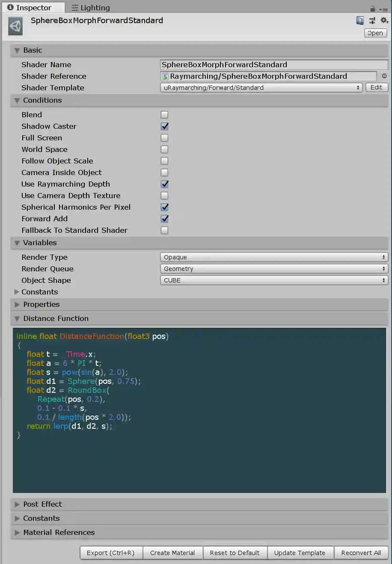The height and width of the screenshot is (564, 392).
Task: Click the Create Material button
Action: 172,553
